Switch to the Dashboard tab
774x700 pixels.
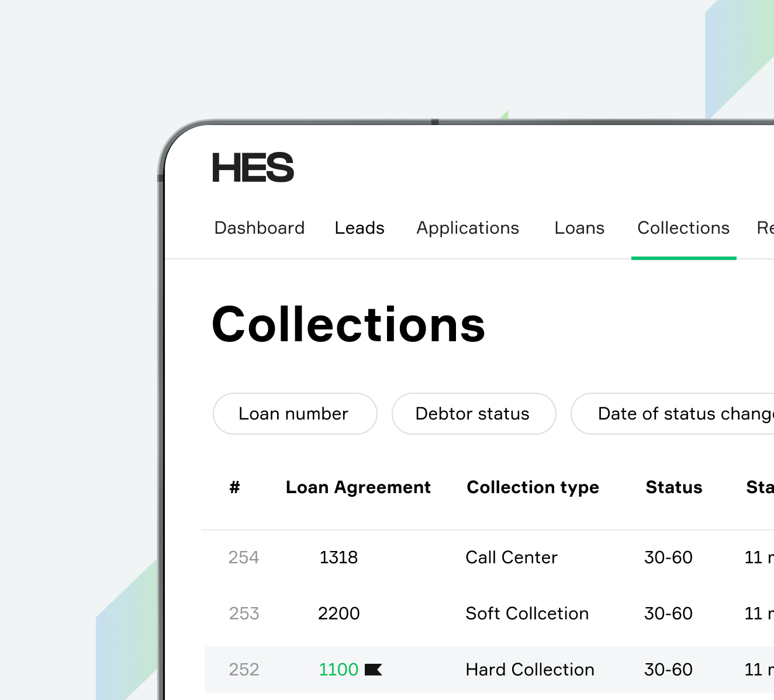[259, 228]
